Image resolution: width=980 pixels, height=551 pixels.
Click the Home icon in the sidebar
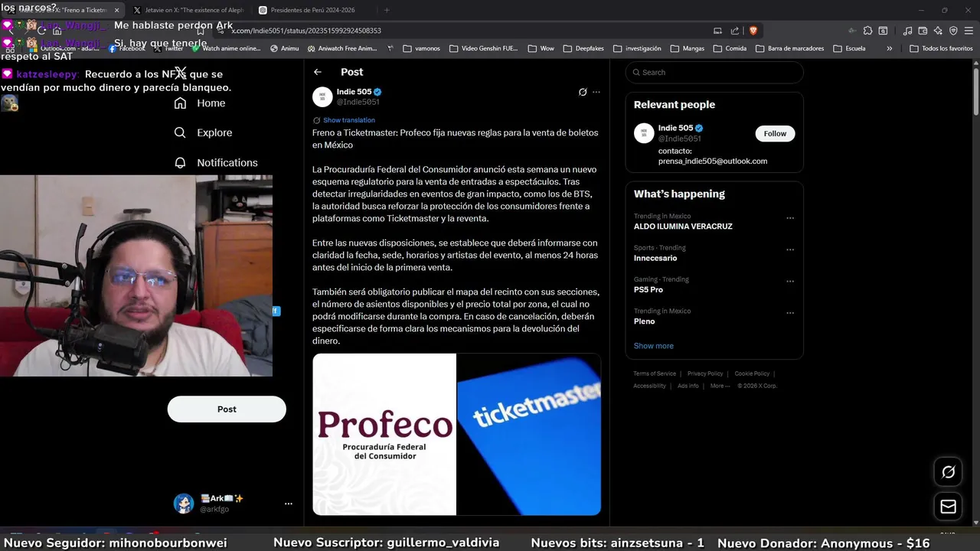pos(180,103)
